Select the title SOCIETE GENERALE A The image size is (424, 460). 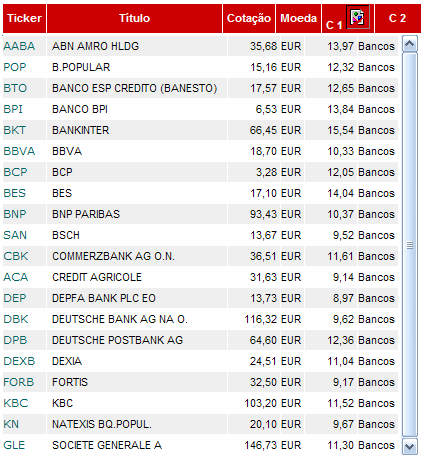point(107,445)
